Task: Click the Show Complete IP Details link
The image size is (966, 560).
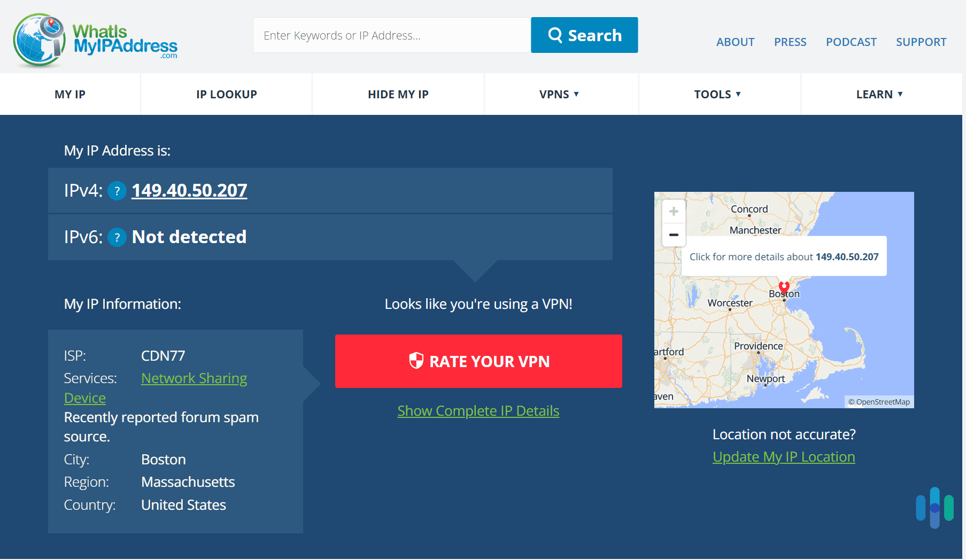Action: tap(478, 411)
